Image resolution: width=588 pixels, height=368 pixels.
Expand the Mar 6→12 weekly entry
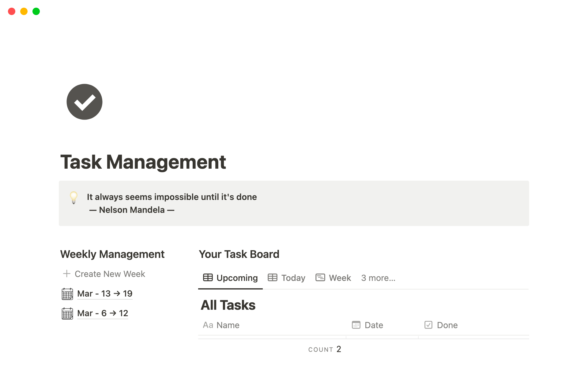coord(102,313)
